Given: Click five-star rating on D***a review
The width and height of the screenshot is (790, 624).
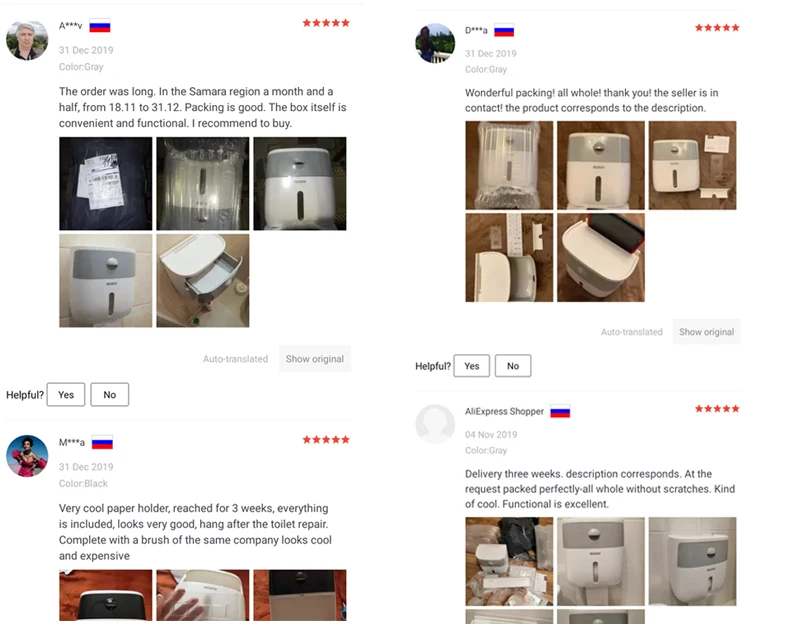Looking at the screenshot, I should 717,28.
